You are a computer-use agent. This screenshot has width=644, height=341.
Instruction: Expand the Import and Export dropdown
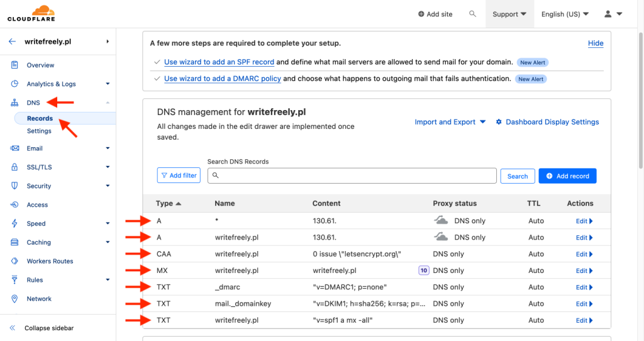tap(450, 122)
